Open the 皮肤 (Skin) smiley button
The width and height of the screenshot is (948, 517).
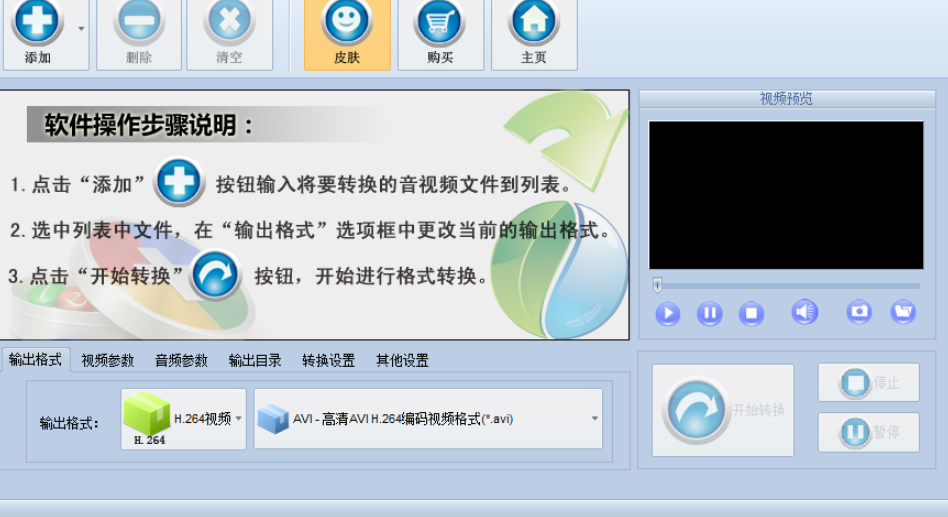(347, 33)
